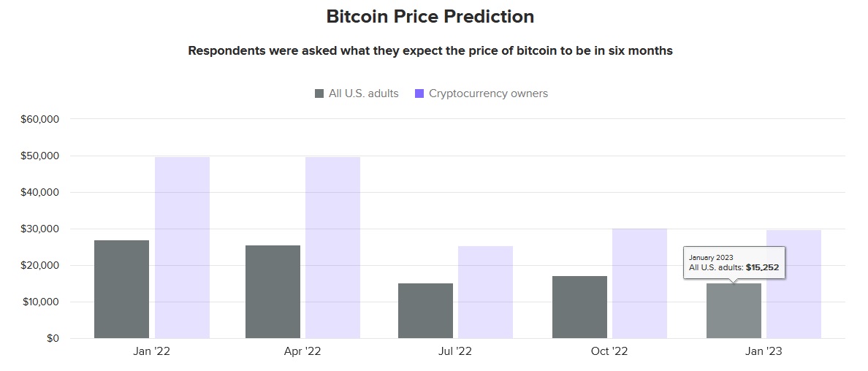Click the Apr '22 gray bar
868x371 pixels.
[x=273, y=292]
